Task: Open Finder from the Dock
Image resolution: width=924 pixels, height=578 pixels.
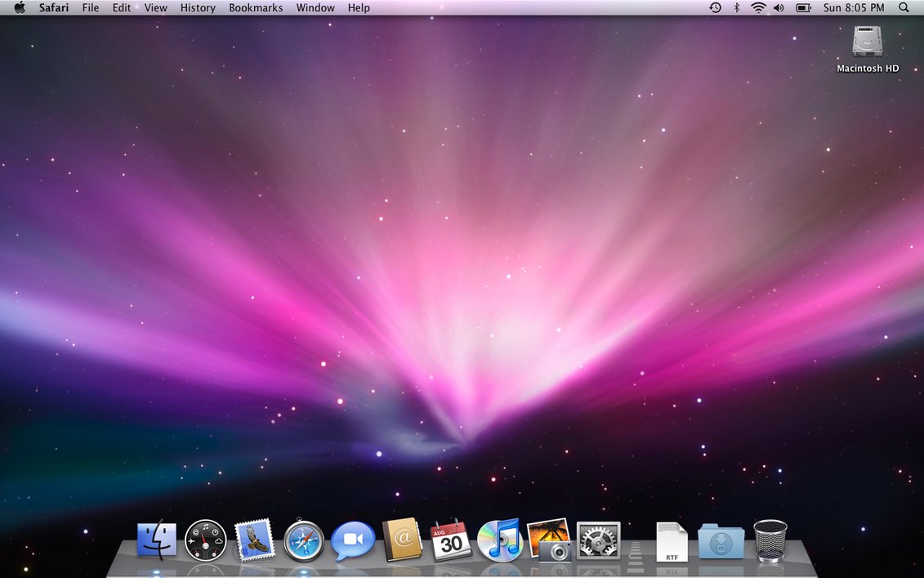Action: (x=157, y=540)
